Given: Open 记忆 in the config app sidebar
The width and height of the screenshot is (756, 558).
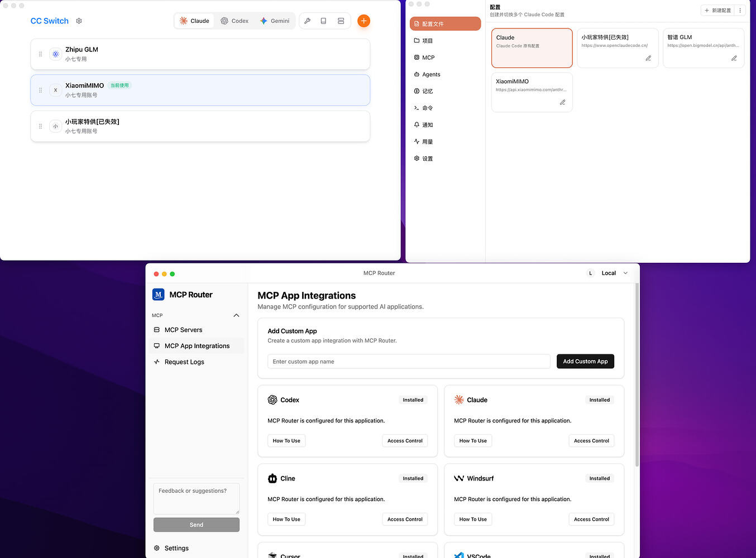Looking at the screenshot, I should click(x=445, y=91).
